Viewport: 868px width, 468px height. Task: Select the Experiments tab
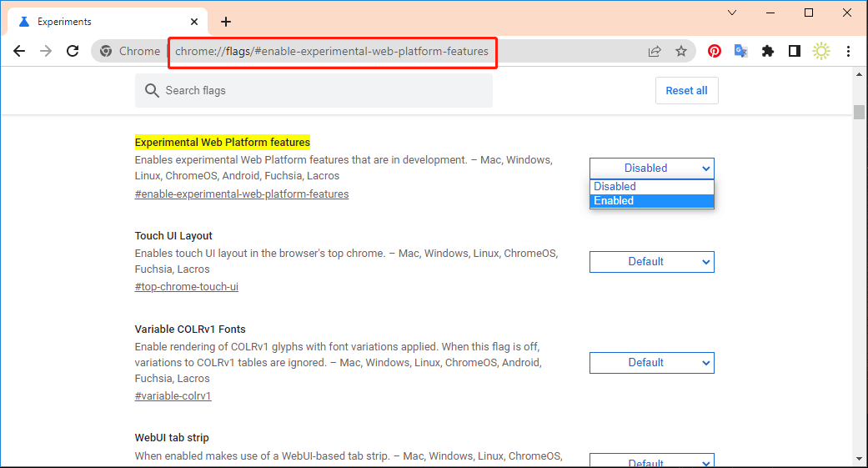[x=108, y=22]
